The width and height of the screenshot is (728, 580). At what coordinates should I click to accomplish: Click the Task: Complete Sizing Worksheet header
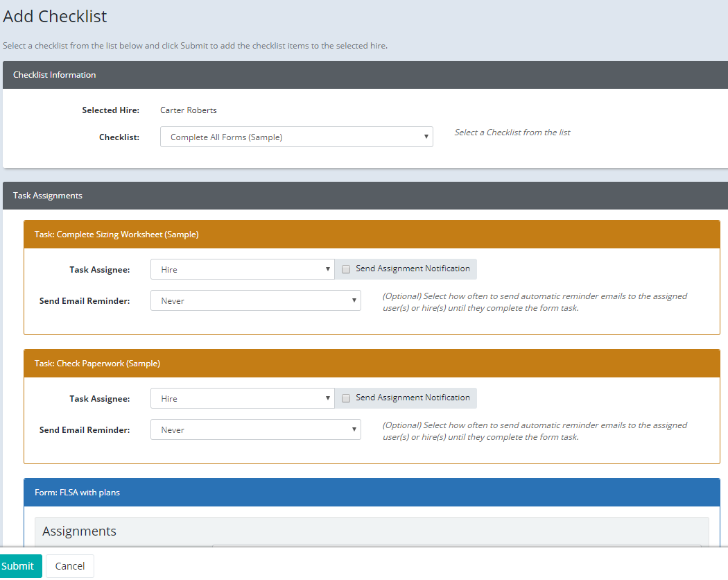[x=115, y=234]
